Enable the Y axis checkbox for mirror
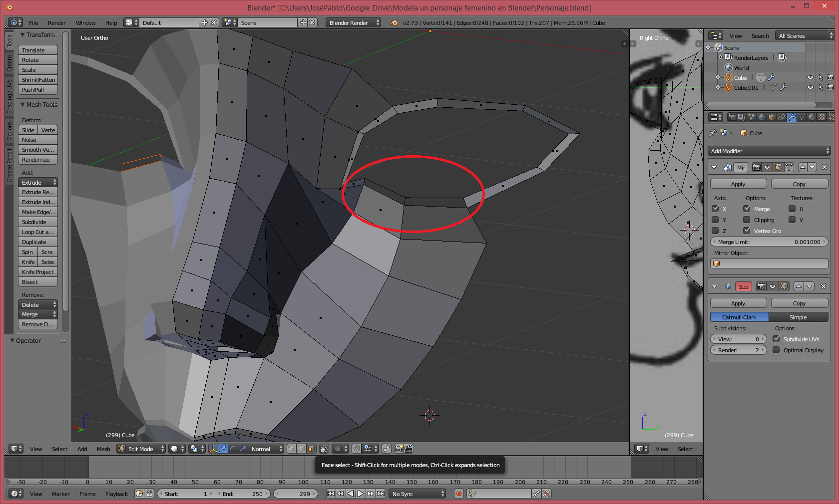 (715, 220)
